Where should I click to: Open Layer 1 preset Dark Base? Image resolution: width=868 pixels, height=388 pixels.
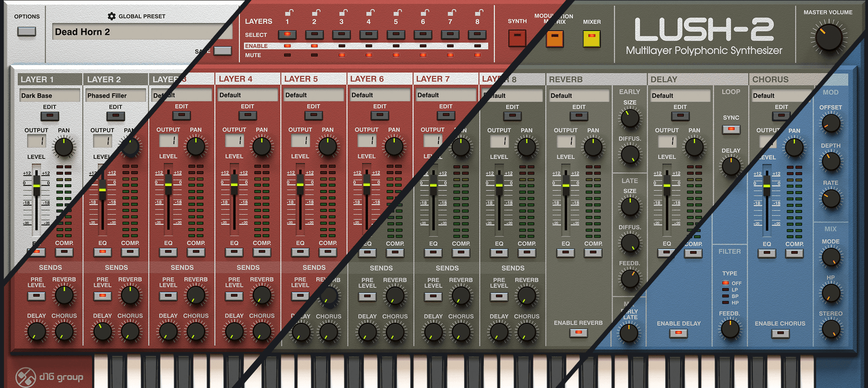pyautogui.click(x=50, y=95)
